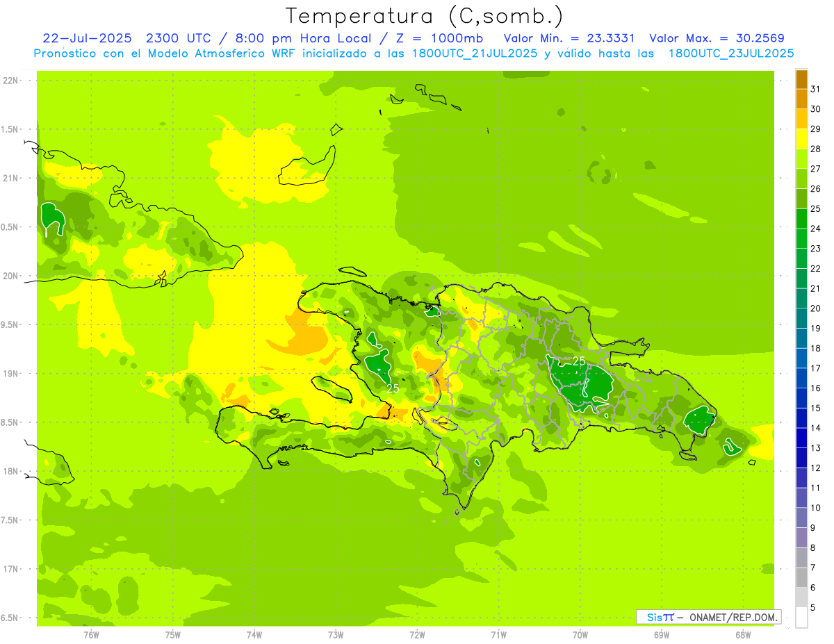Click the colorbar tick label "23"
Screen dimensions: 834x644
click(816, 249)
